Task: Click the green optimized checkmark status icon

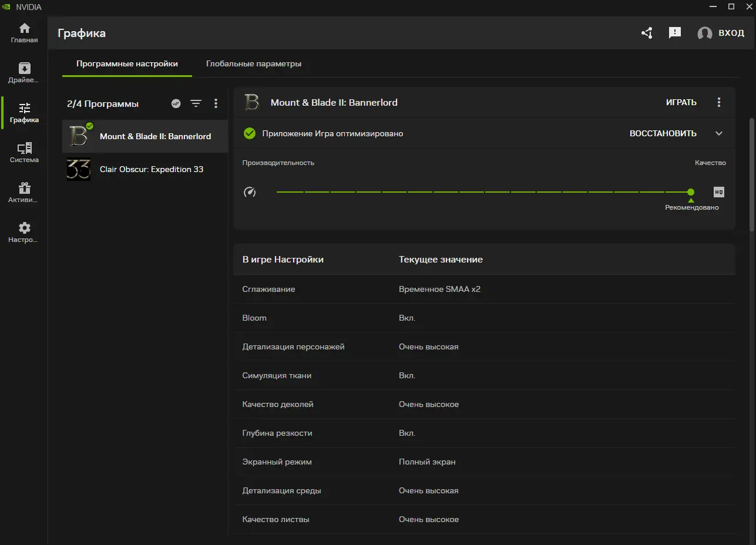Action: coord(250,133)
